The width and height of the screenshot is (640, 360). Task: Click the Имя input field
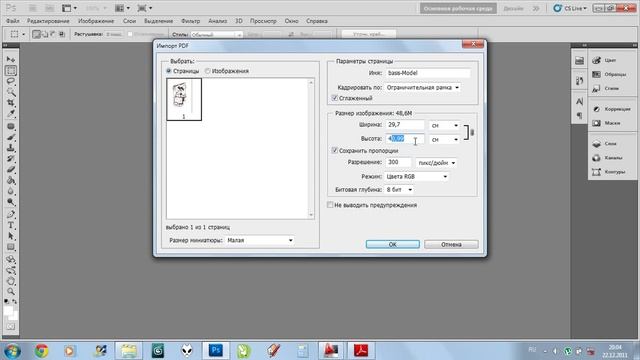click(428, 73)
